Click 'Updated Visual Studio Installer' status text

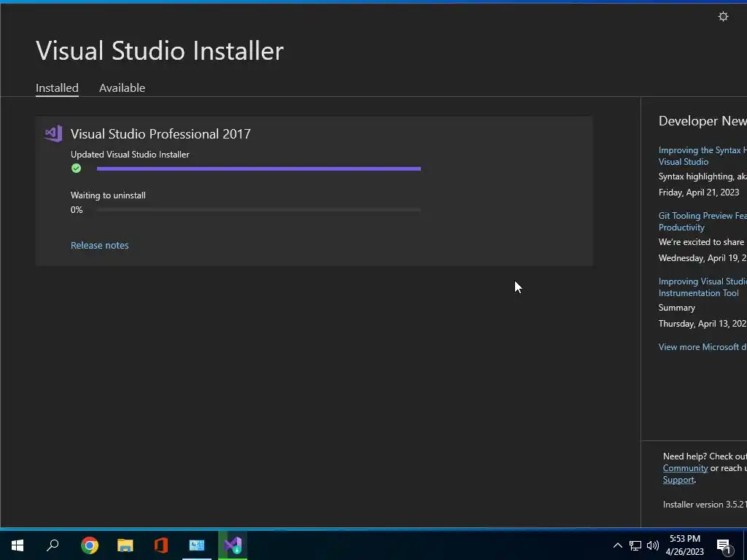pos(130,155)
